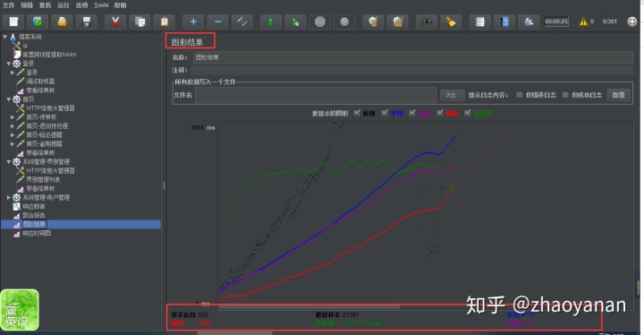Create a new test plan
The image size is (644, 335).
[13, 21]
